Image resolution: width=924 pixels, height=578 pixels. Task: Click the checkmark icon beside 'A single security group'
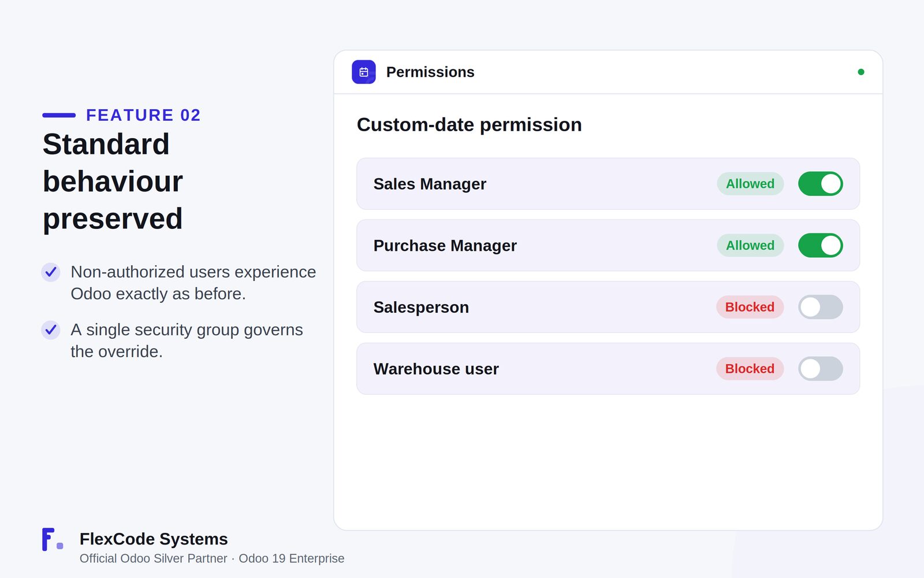tap(51, 330)
